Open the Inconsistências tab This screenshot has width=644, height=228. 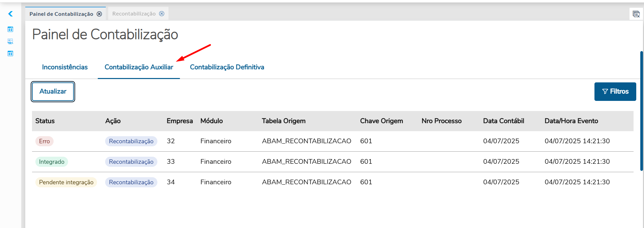65,67
